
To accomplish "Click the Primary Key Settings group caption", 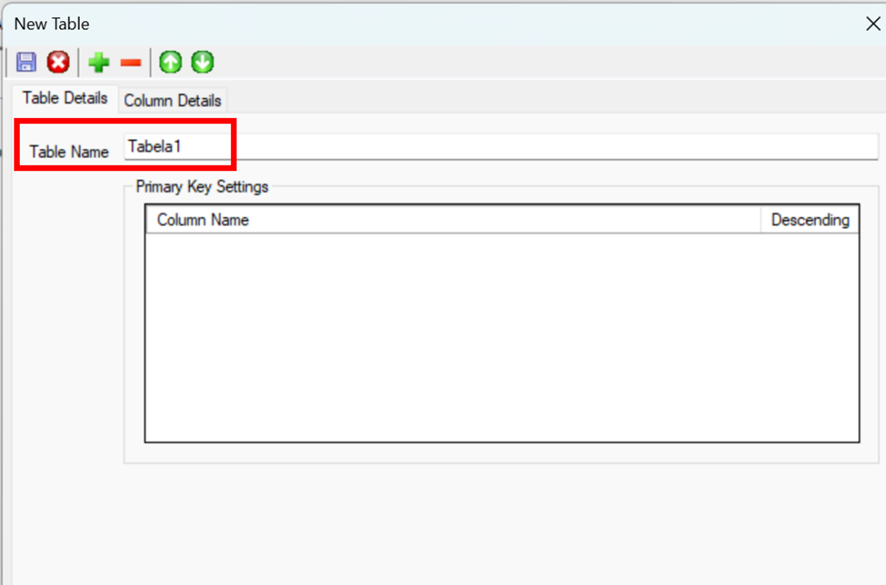I will [202, 187].
